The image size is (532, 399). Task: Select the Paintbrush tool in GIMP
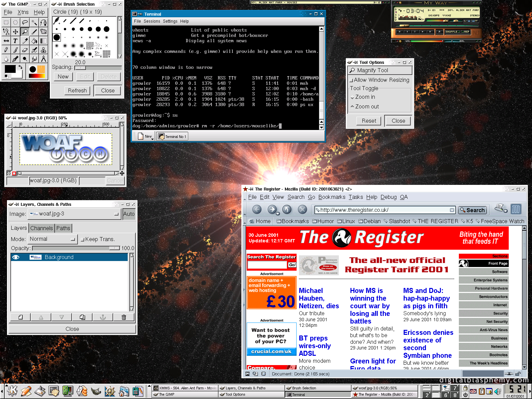(15, 50)
